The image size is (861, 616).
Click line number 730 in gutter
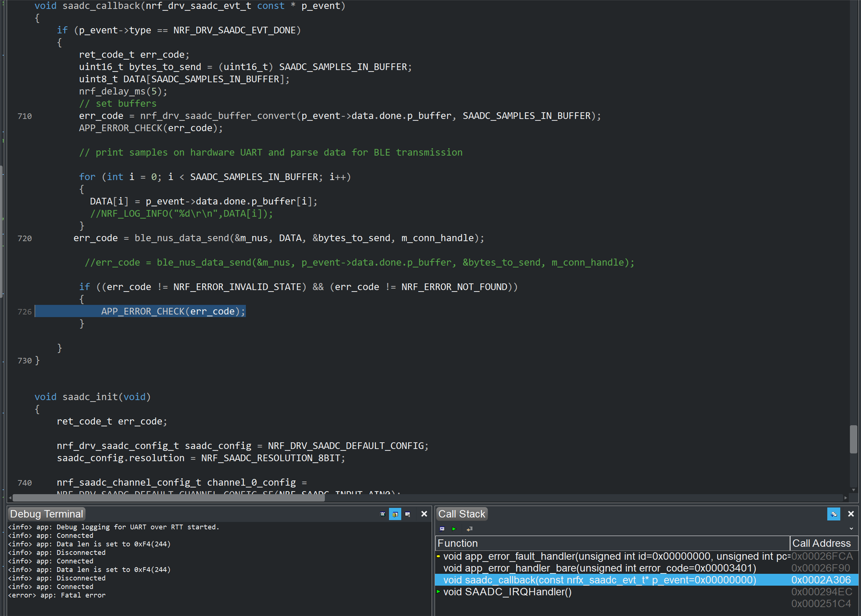click(x=24, y=361)
